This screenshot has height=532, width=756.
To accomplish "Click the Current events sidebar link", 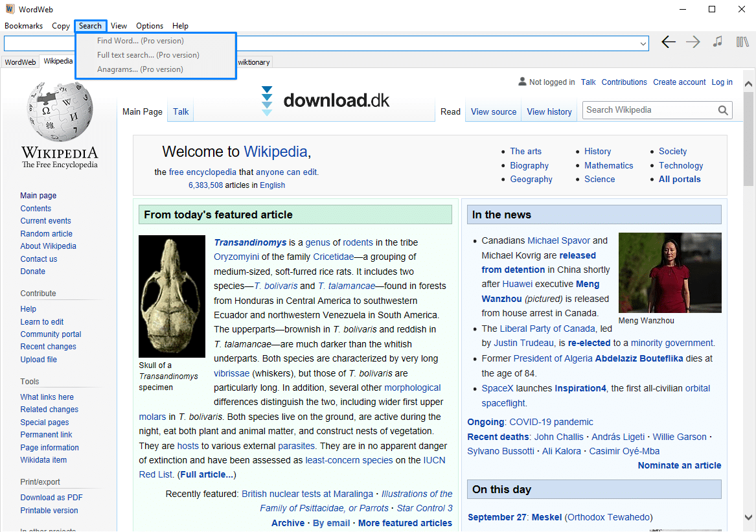I will 45,221.
